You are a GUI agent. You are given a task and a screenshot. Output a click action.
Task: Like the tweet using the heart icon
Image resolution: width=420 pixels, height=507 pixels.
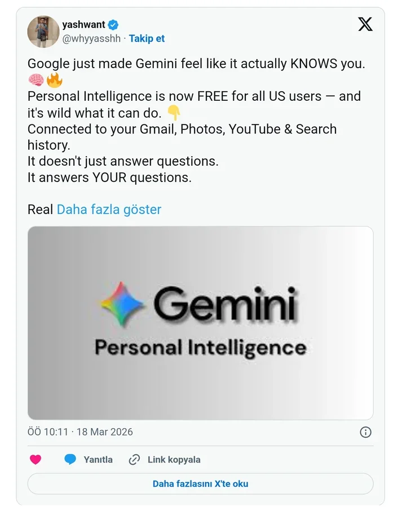tap(36, 459)
